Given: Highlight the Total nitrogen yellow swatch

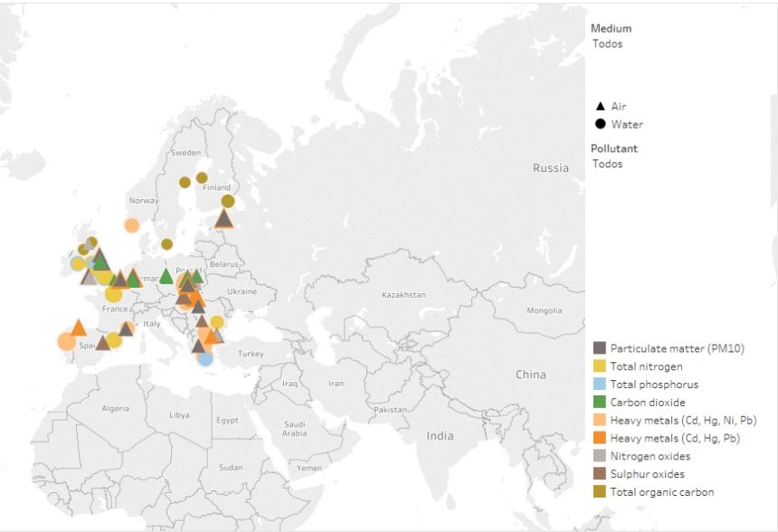Looking at the screenshot, I should pyautogui.click(x=600, y=366).
